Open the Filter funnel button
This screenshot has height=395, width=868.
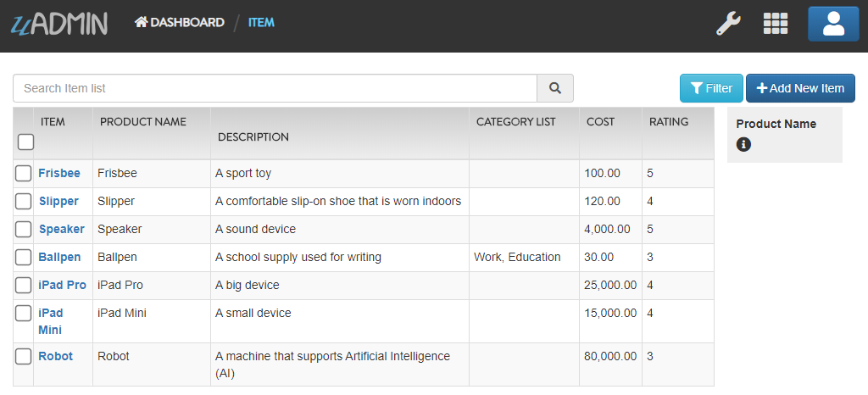pos(711,88)
